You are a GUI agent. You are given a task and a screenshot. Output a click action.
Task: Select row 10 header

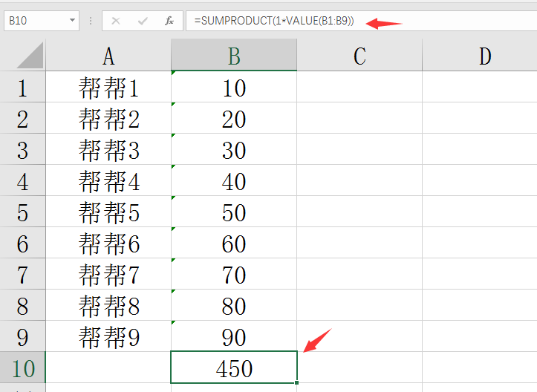pos(22,367)
